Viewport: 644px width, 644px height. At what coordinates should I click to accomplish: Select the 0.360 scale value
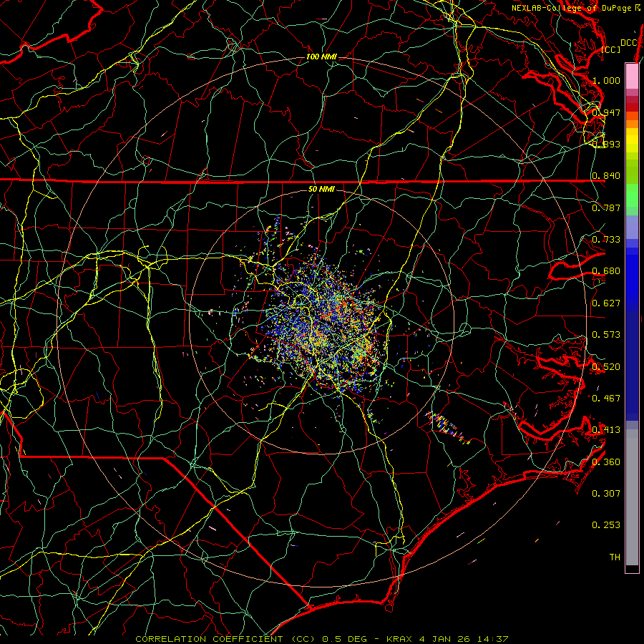[606, 462]
